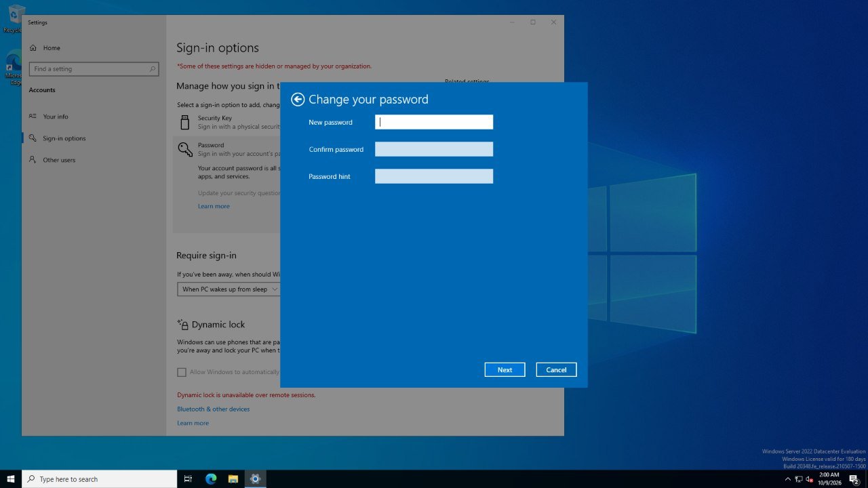
Task: Click the network icon in system tray
Action: (798, 479)
